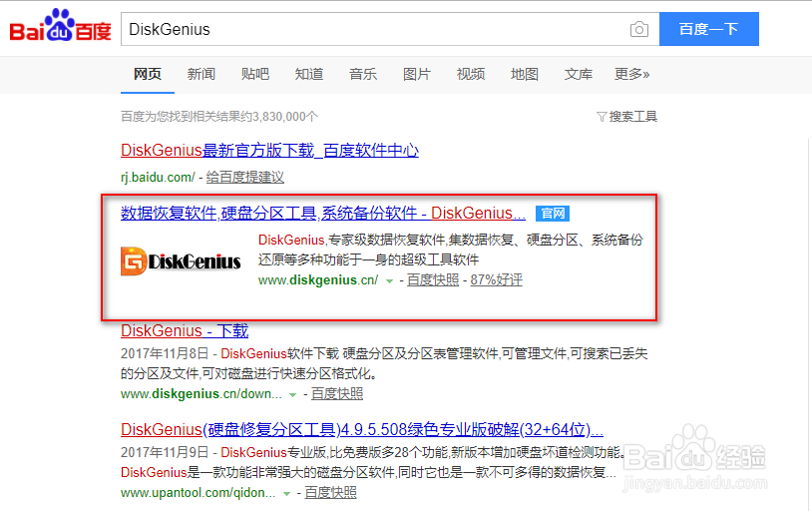Click 给百度提建议 link

[245, 178]
